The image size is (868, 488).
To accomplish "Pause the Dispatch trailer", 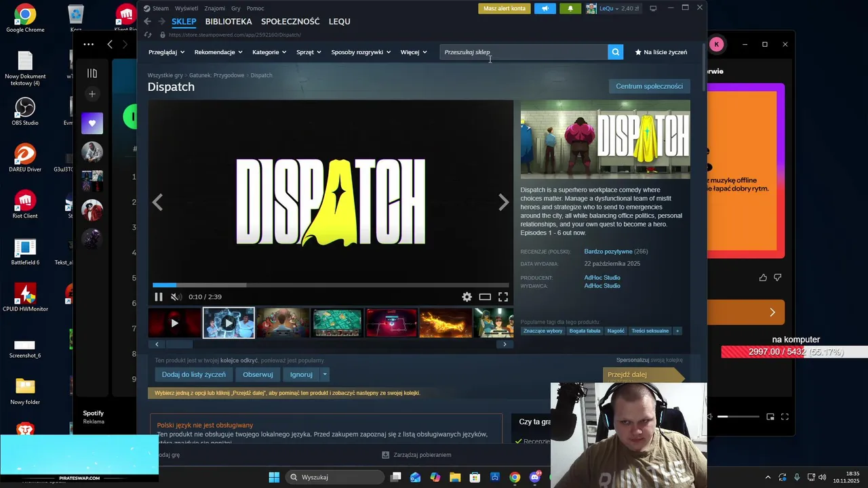I will pos(159,297).
